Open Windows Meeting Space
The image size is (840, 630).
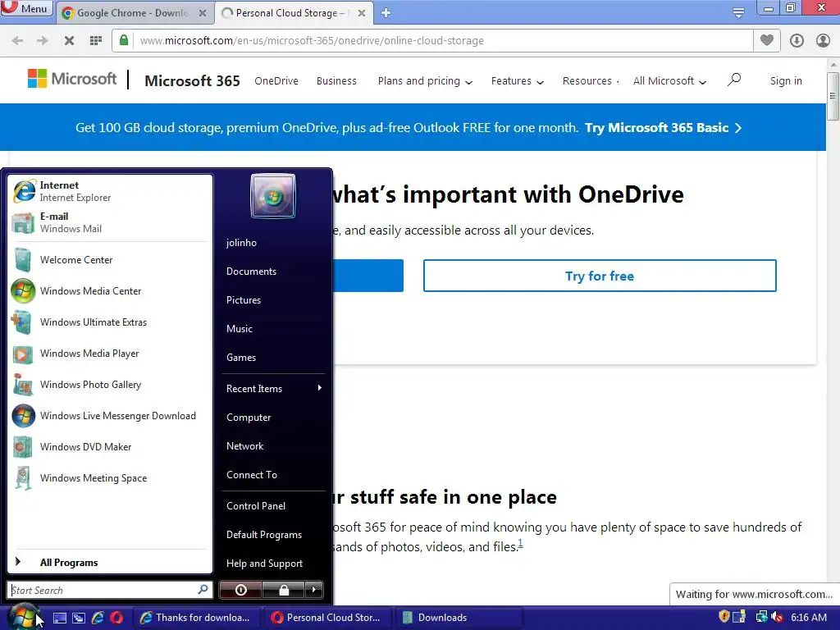tap(109, 478)
